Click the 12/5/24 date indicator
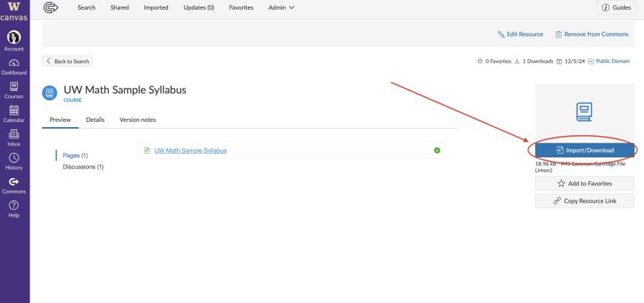Viewport: 644px width, 303px height. (571, 61)
